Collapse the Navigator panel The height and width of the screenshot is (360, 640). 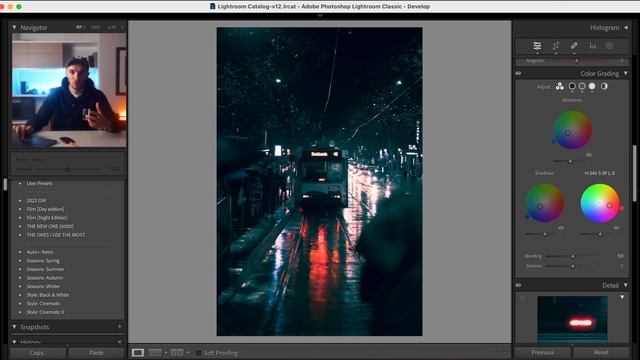pos(14,27)
